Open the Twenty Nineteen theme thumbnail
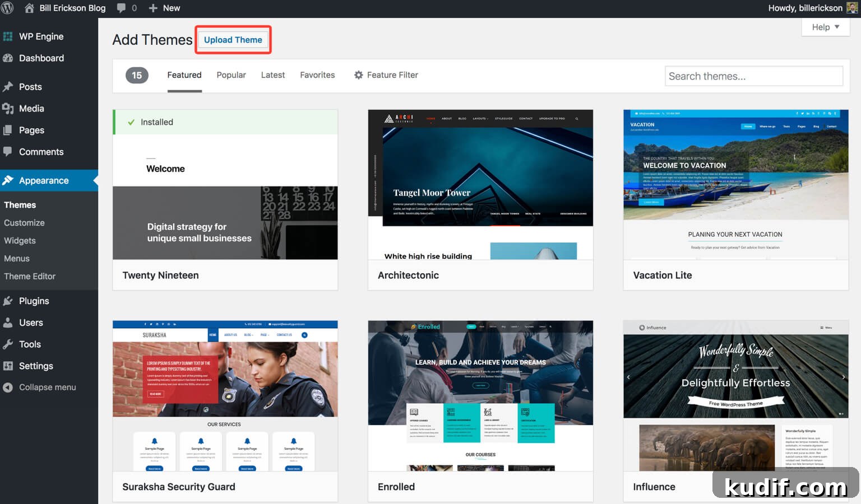 (225, 184)
